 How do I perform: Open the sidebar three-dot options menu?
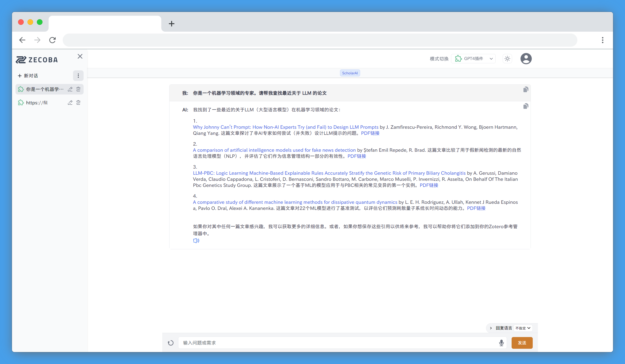[x=78, y=76]
